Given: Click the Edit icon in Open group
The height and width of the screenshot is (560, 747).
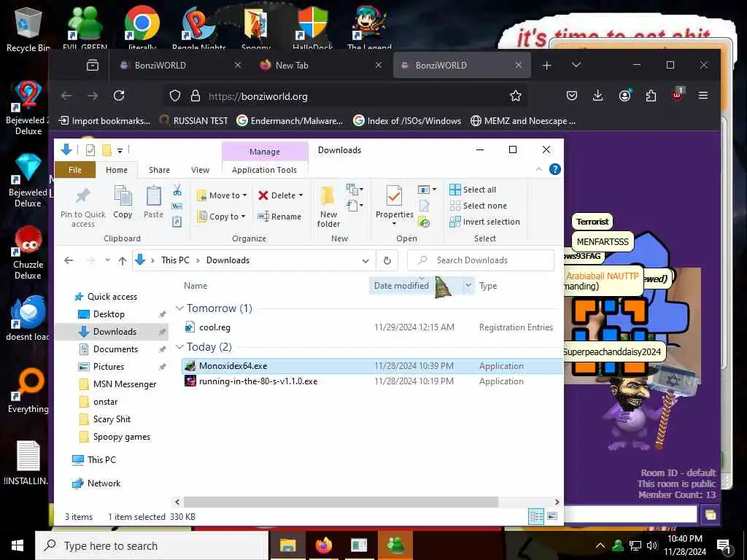Looking at the screenshot, I should (424, 206).
